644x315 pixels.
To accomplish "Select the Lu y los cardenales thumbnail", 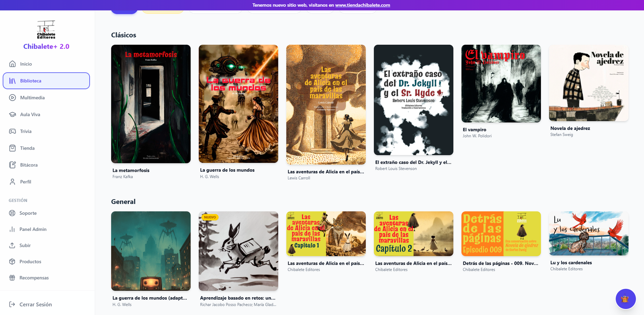I will (588, 233).
